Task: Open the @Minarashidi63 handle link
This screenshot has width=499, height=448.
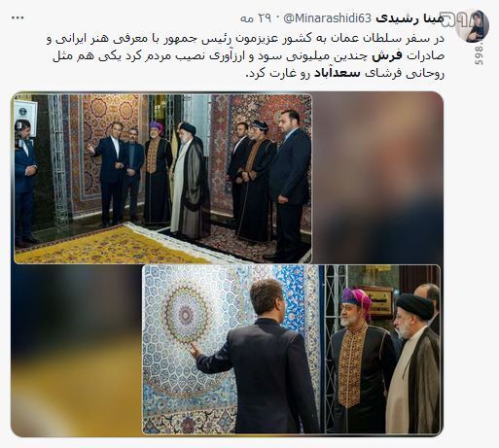Action: tap(328, 18)
